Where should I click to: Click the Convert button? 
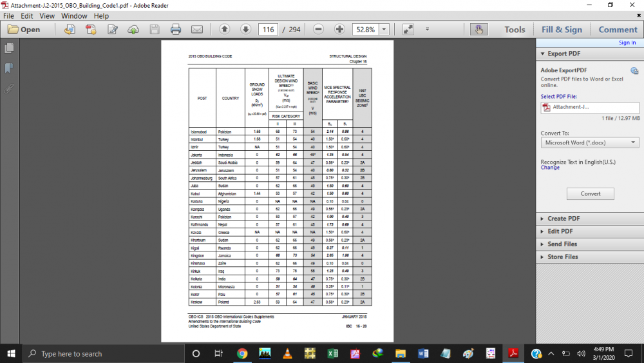pyautogui.click(x=590, y=193)
